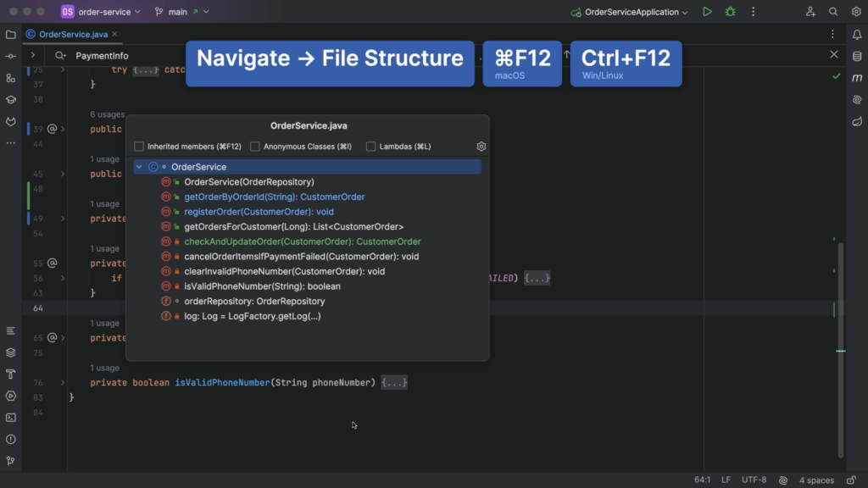The height and width of the screenshot is (488, 868).
Task: Open the Learn tool window icon
Action: (x=10, y=100)
